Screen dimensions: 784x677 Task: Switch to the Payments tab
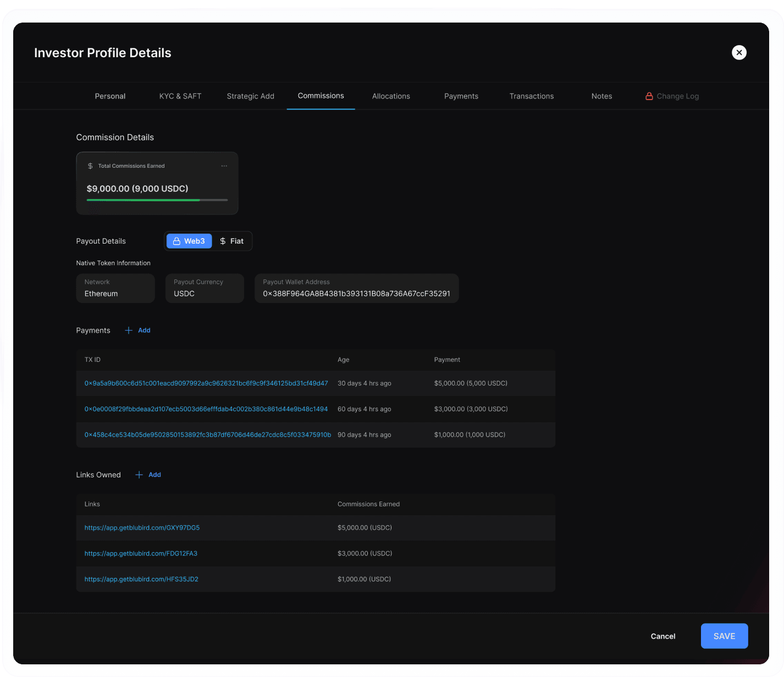(461, 96)
